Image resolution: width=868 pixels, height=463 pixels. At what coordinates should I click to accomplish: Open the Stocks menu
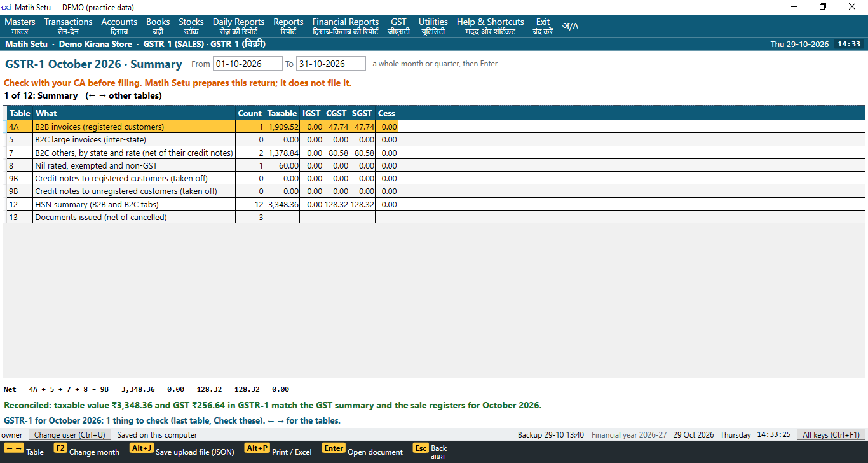(191, 26)
